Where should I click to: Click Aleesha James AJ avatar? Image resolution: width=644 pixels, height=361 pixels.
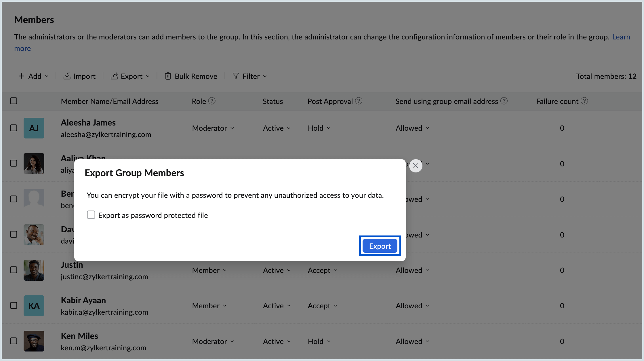point(34,128)
